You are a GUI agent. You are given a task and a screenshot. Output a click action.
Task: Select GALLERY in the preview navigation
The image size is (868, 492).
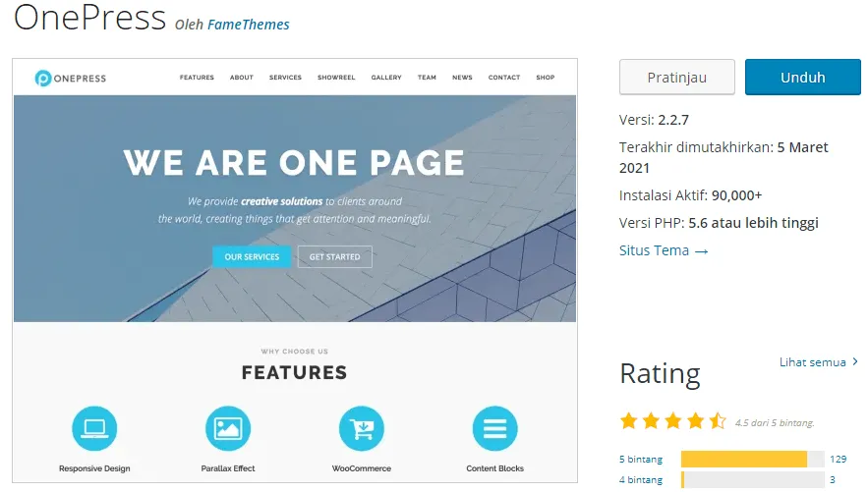tap(386, 78)
